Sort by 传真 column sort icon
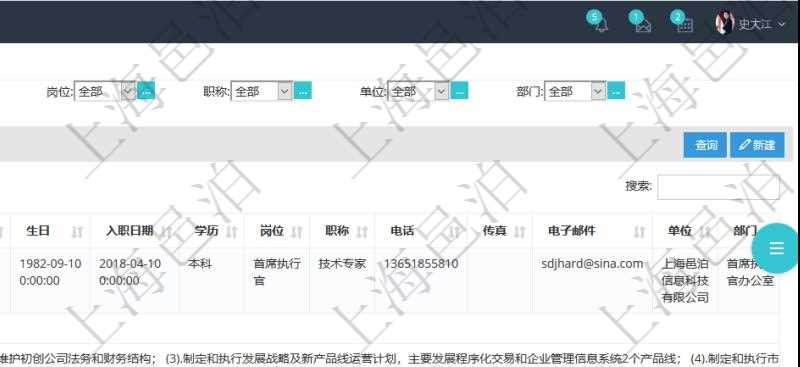This screenshot has width=800, height=367. coord(519,232)
